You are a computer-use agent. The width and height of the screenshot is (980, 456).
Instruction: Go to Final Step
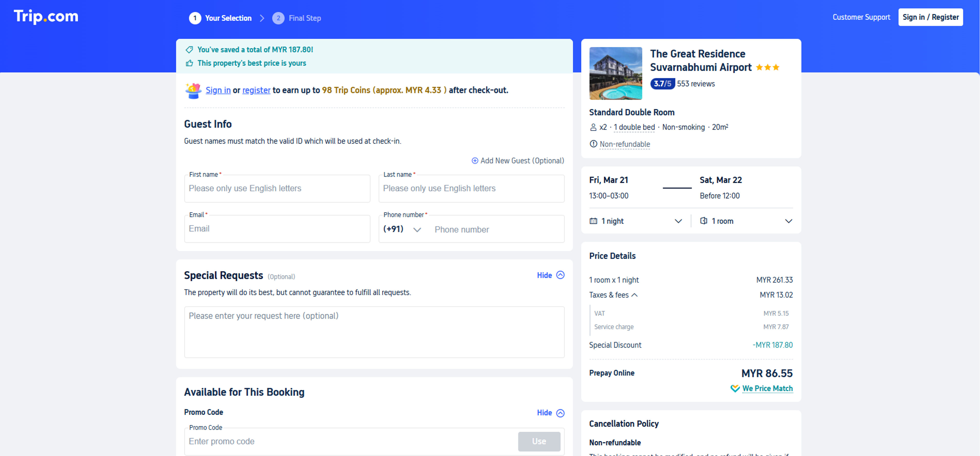pos(305,18)
